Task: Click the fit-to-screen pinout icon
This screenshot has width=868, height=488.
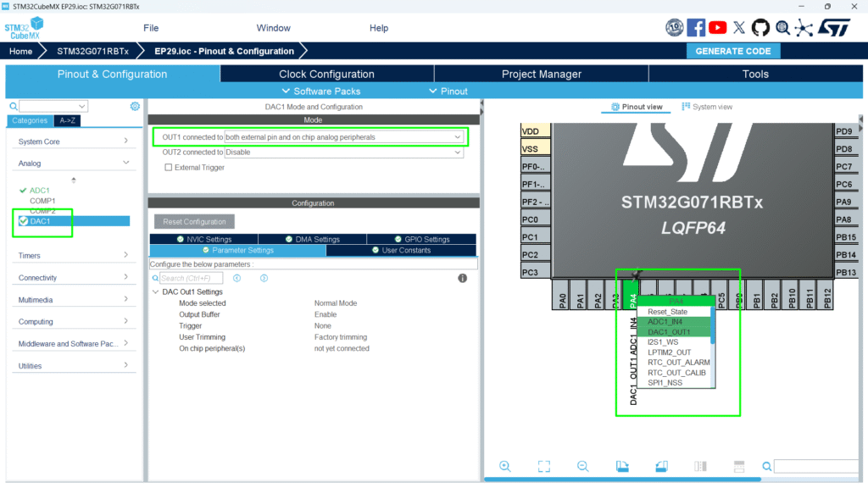Action: tap(544, 466)
